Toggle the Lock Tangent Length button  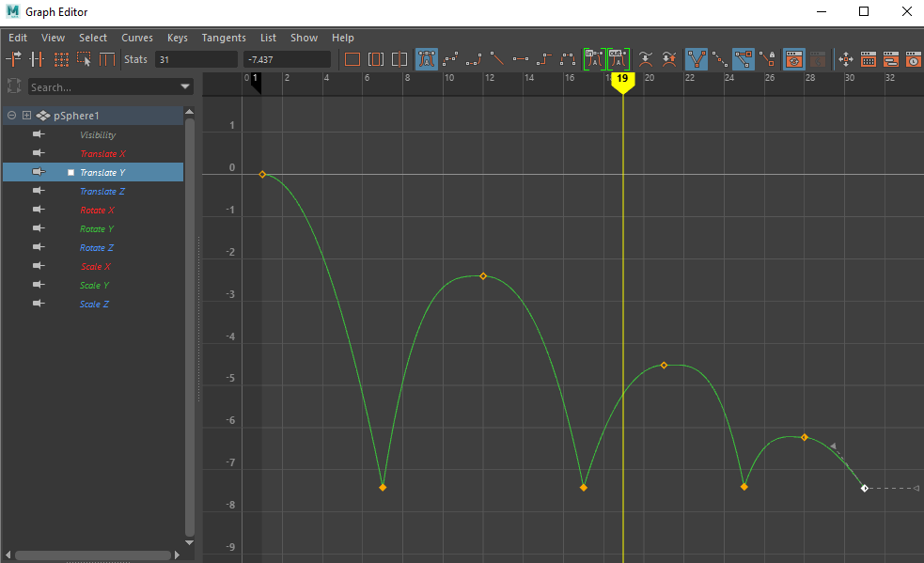pos(768,59)
